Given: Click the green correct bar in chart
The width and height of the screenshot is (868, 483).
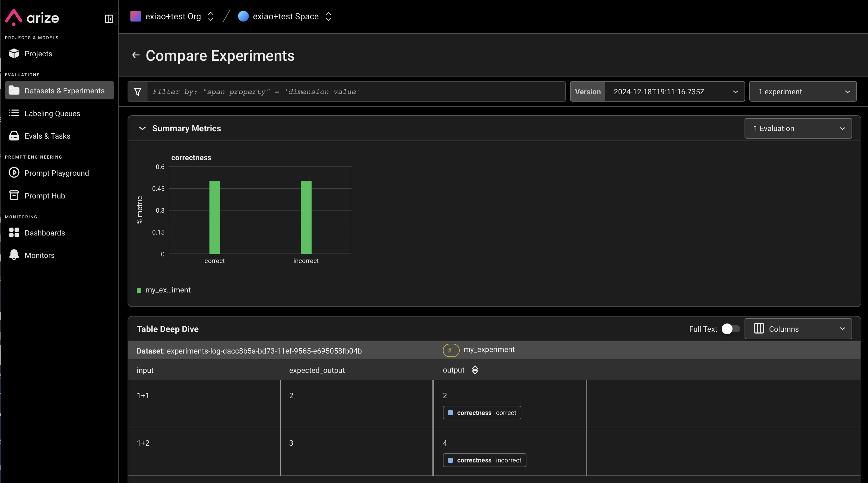Looking at the screenshot, I should pos(215,217).
